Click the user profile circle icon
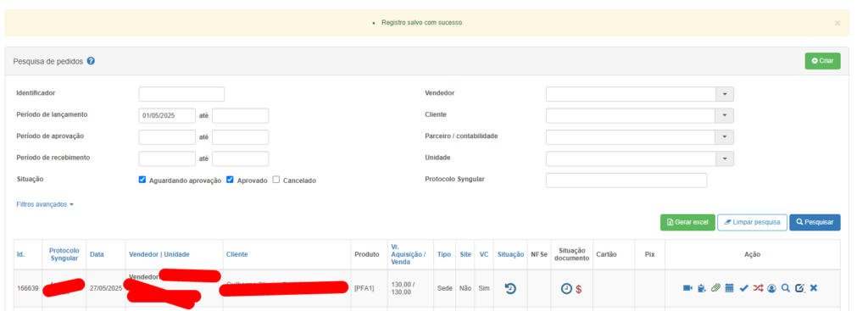 pyautogui.click(x=771, y=288)
